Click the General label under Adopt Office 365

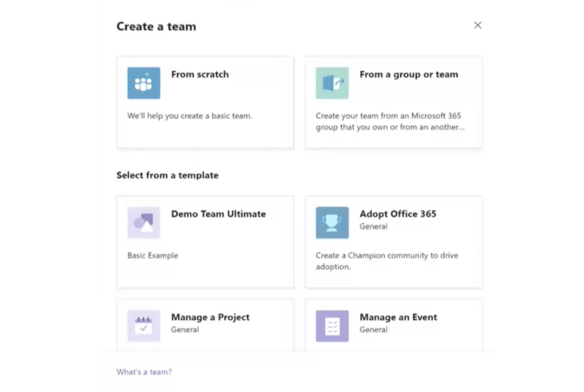(x=373, y=226)
